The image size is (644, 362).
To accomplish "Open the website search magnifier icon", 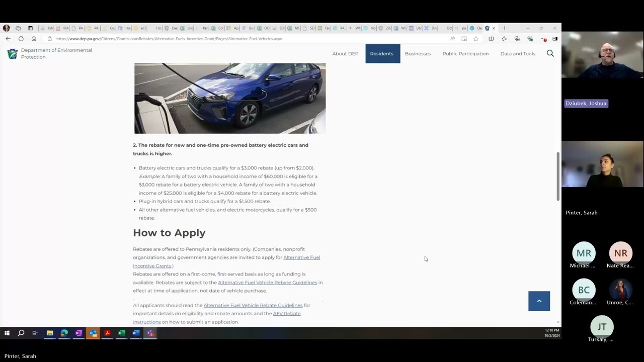I will point(550,53).
